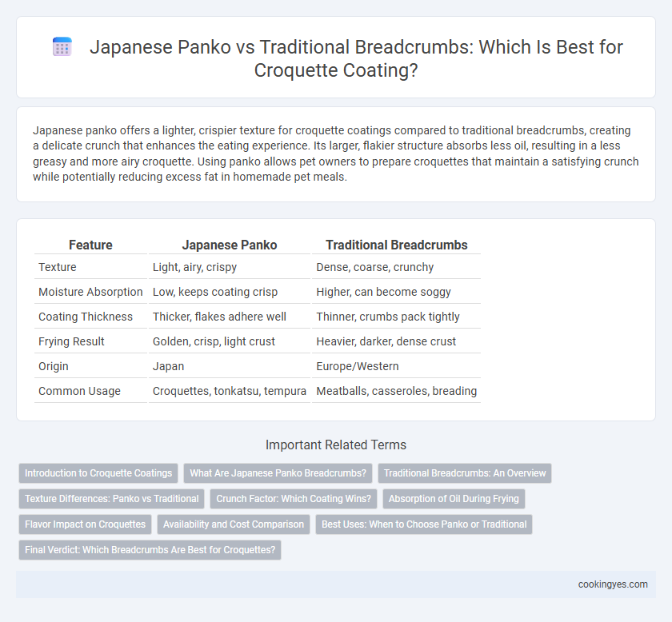The image size is (672, 622).
Task: Open 'Introduction to Croquette Coatings' tag
Action: [x=98, y=473]
